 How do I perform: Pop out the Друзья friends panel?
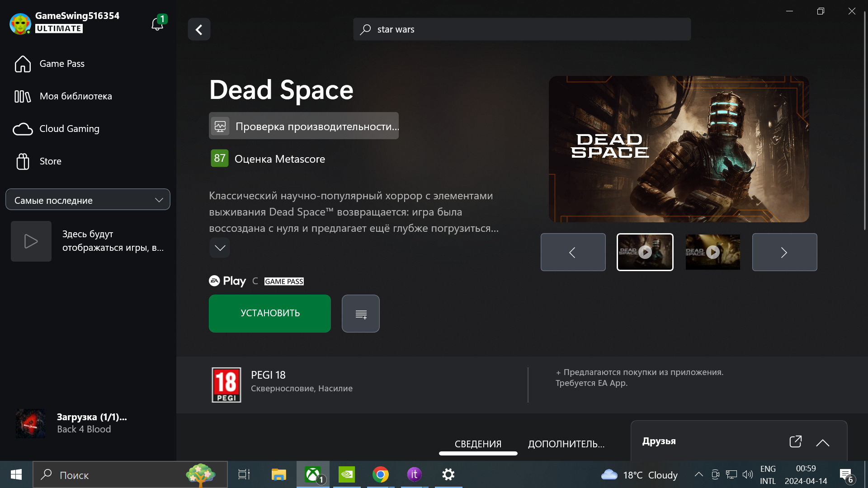tap(795, 441)
